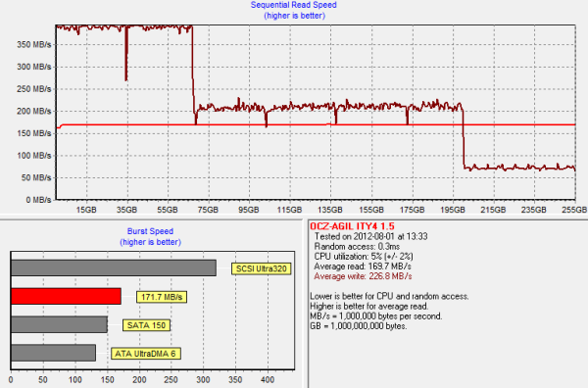Click the 'Tested on 2012-08-01 at 13:33' line

point(370,236)
